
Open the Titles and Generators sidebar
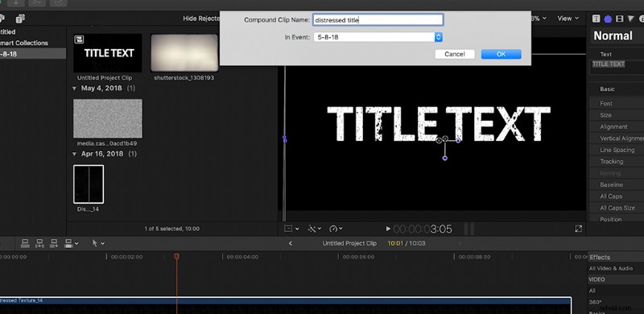(x=19, y=19)
